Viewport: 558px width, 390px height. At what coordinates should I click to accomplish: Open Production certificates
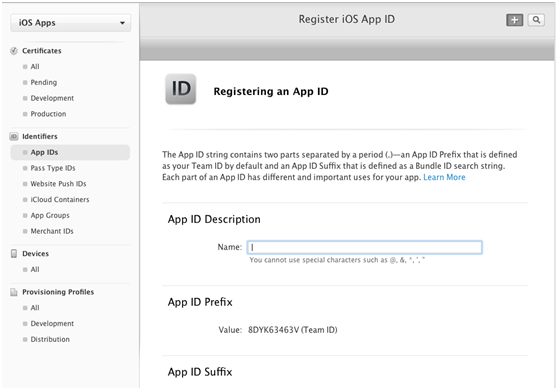[x=48, y=114]
